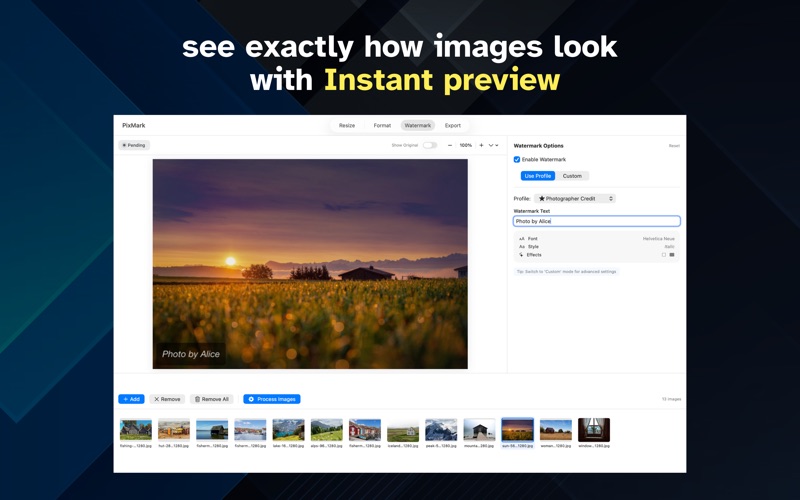Viewport: 800px width, 500px height.
Task: Click the empty outline effects swatch
Action: [664, 255]
